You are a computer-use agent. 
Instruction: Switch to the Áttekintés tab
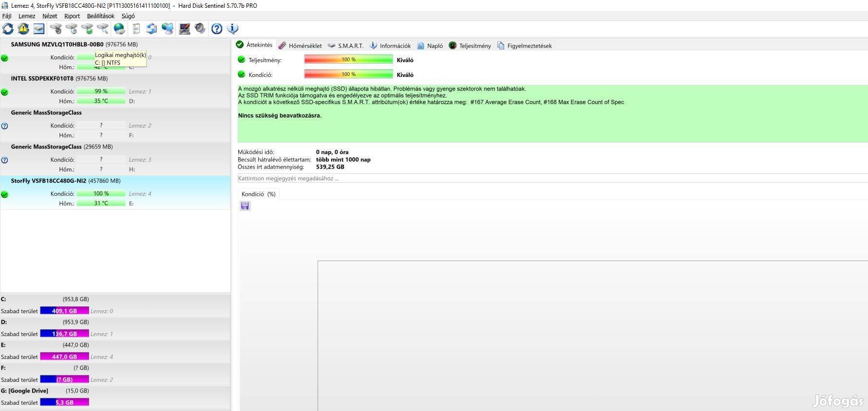(254, 45)
